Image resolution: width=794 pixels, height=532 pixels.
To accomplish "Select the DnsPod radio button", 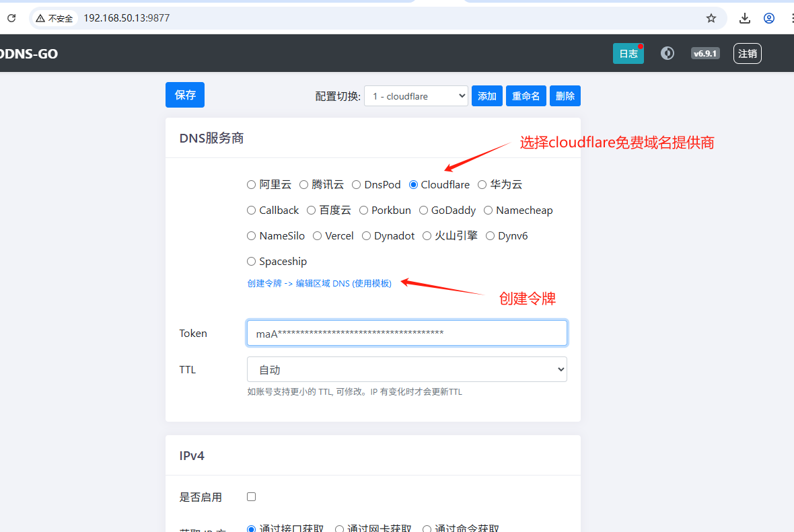I will [357, 185].
